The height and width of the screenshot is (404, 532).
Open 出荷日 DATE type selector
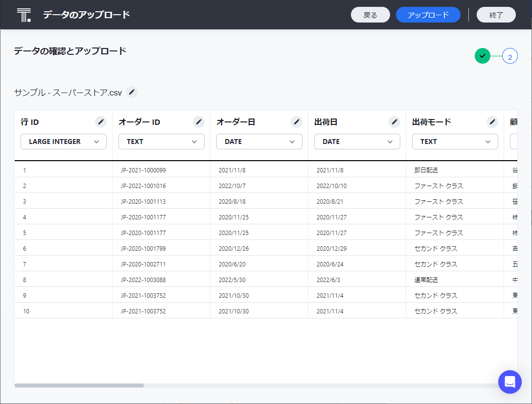[x=357, y=142]
